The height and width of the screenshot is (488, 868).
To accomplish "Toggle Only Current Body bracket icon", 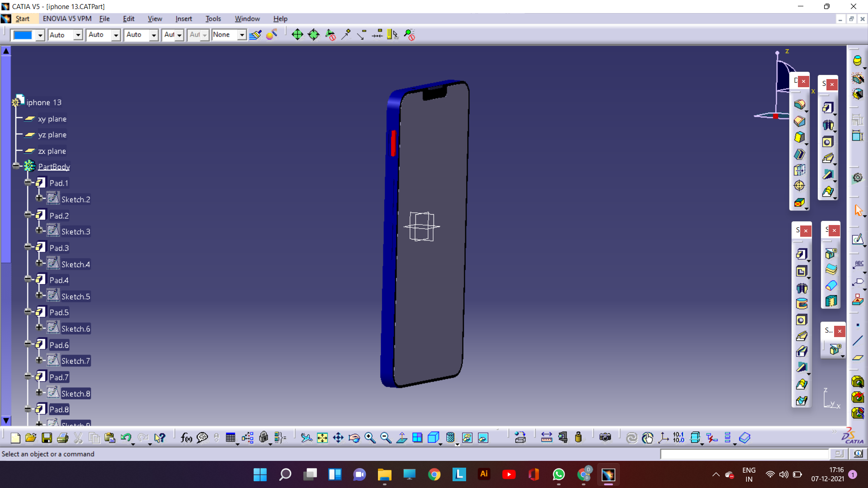I will point(695,437).
